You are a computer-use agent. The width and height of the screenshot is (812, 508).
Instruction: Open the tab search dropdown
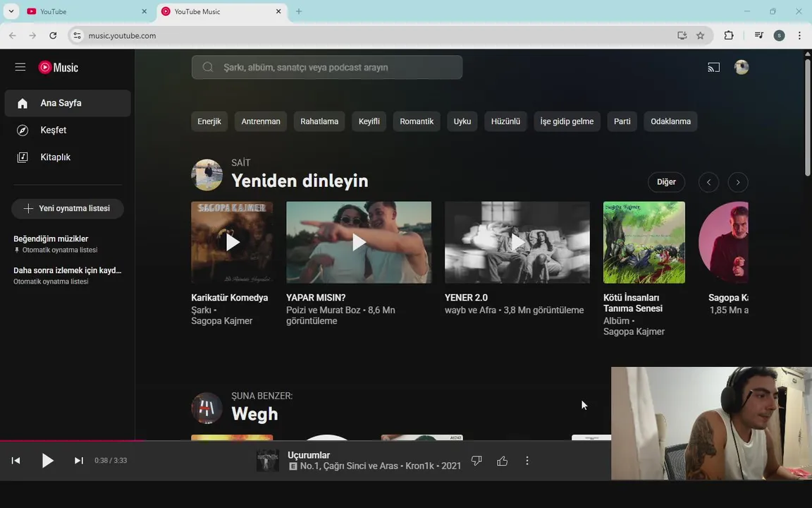pyautogui.click(x=11, y=11)
